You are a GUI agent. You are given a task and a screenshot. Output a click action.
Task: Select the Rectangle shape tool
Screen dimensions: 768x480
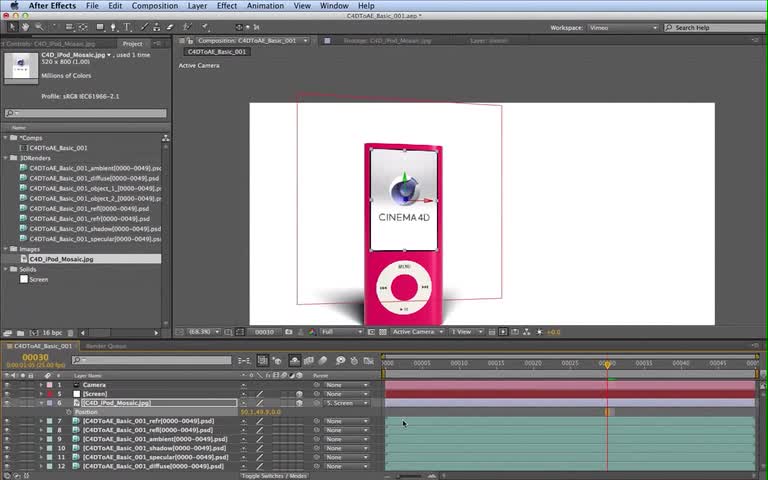point(100,27)
